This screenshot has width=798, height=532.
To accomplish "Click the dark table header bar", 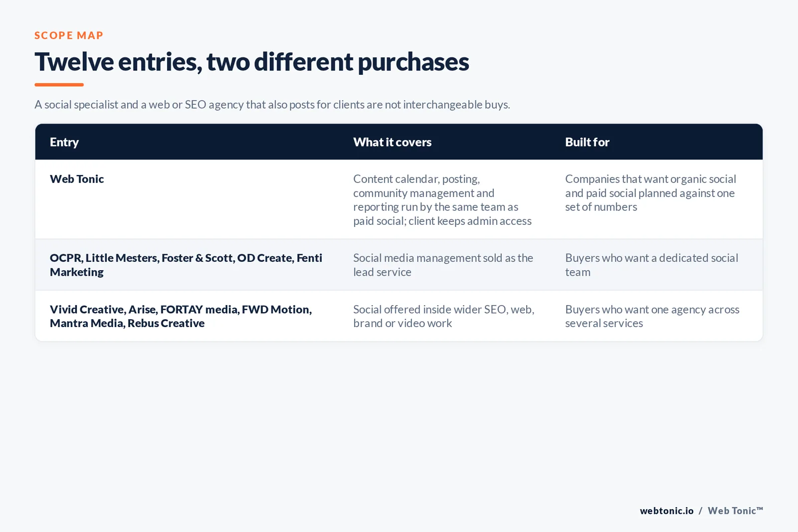I will (x=399, y=142).
